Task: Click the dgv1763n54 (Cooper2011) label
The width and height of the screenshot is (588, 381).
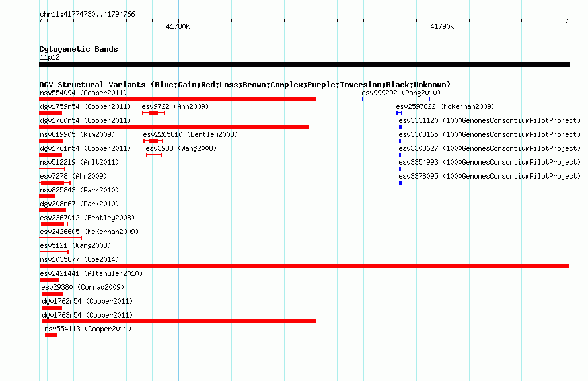Action: [x=87, y=315]
